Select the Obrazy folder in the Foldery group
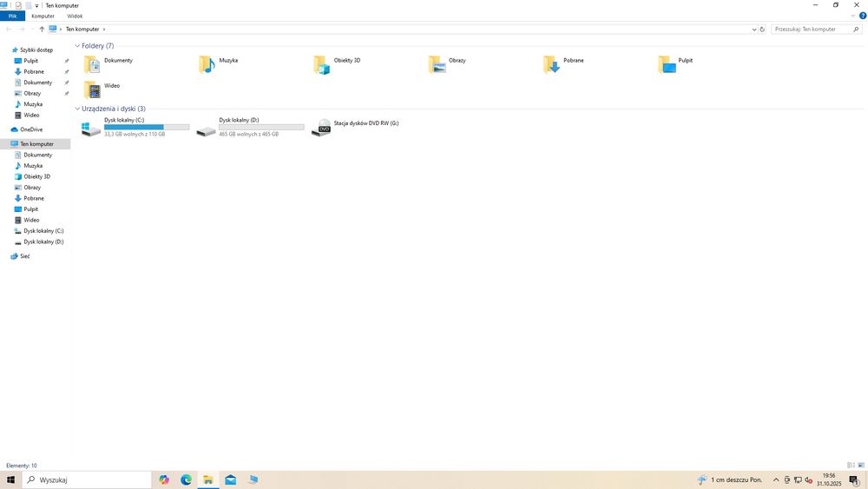This screenshot has width=868, height=489. [x=447, y=63]
